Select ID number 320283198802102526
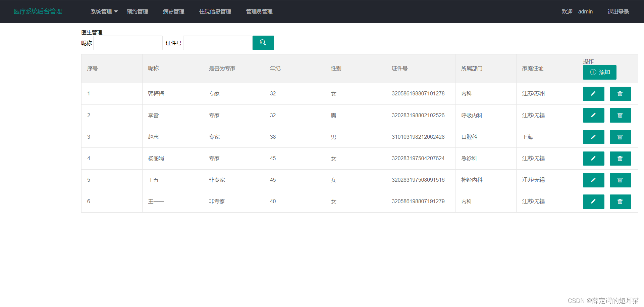 coord(418,115)
